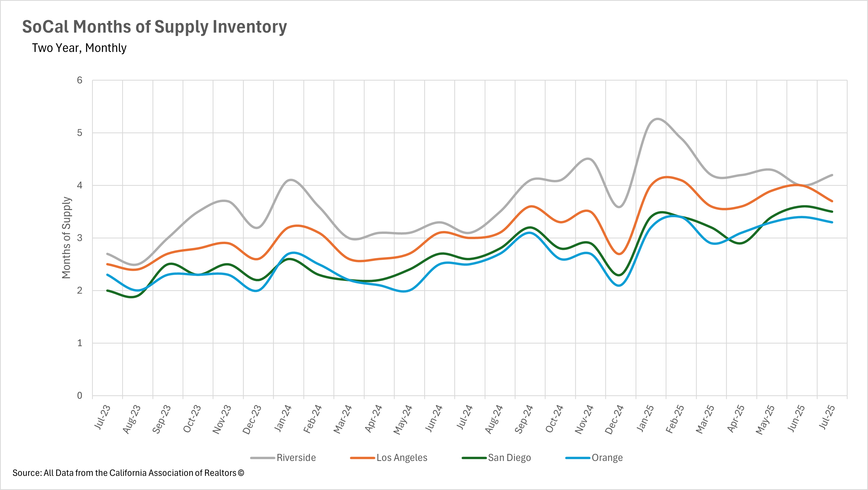This screenshot has width=868, height=490.
Task: Click the California Association of Realtors source note
Action: [128, 473]
